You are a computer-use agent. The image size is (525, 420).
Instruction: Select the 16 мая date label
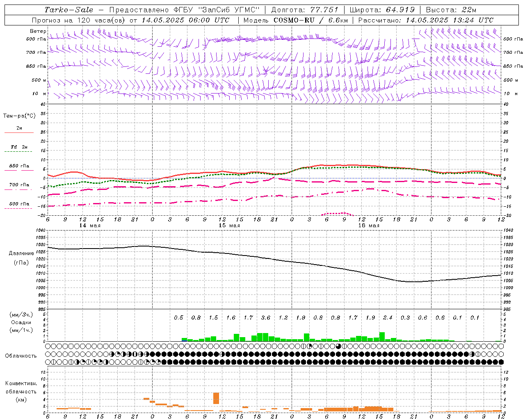pos(369,226)
